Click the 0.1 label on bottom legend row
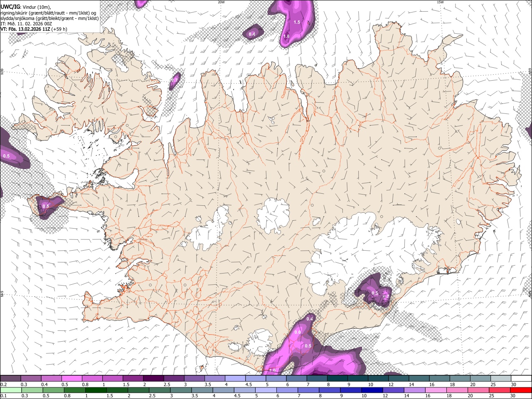532x399 pixels. point(3,396)
